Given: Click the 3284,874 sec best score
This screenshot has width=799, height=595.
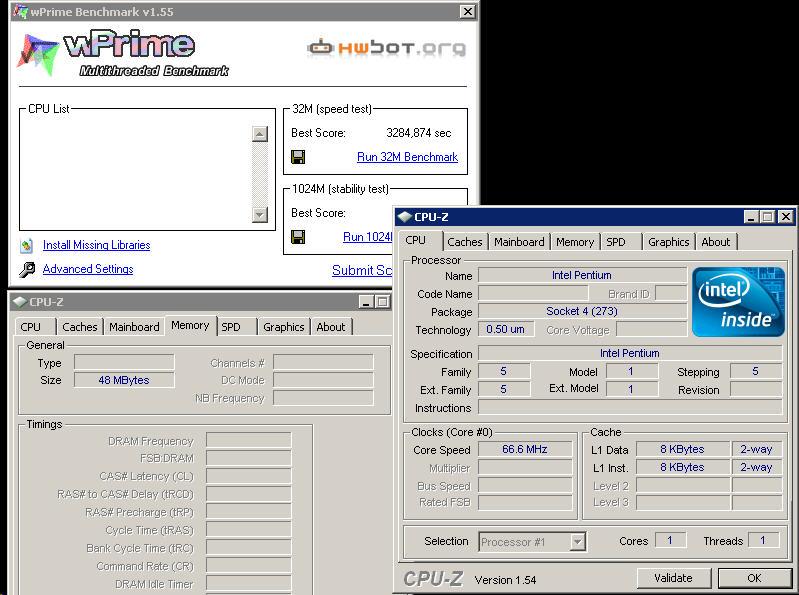Looking at the screenshot, I should (x=418, y=133).
